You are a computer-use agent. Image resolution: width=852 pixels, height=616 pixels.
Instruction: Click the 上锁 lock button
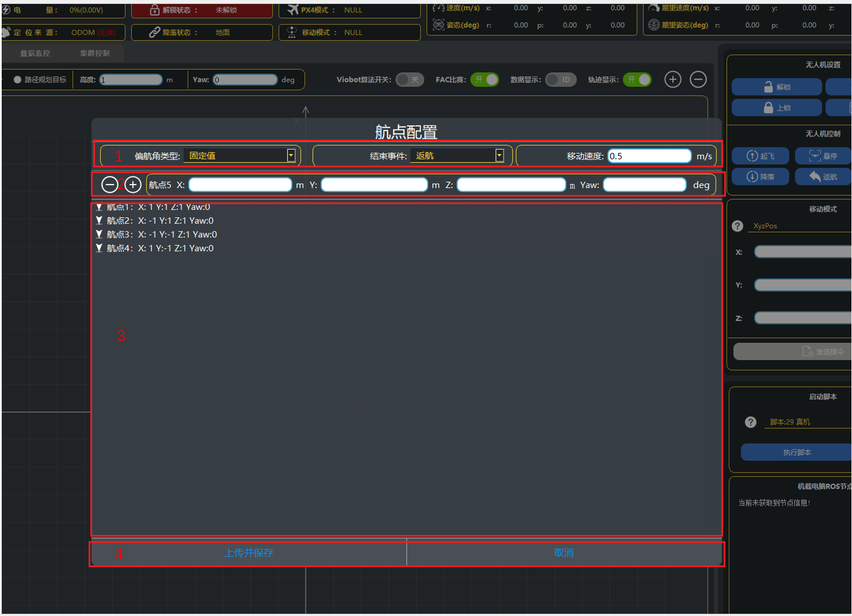click(777, 107)
